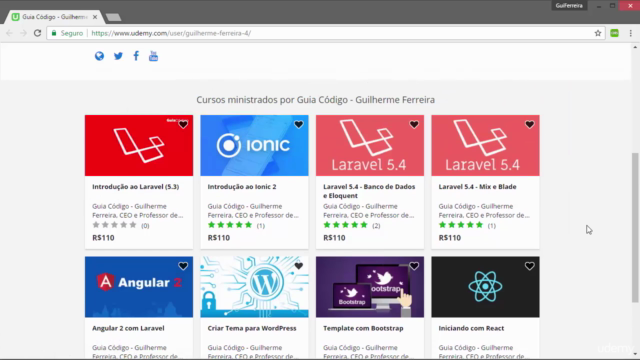The width and height of the screenshot is (640, 360).
Task: Open Template com Bootstrap course title
Action: [363, 328]
